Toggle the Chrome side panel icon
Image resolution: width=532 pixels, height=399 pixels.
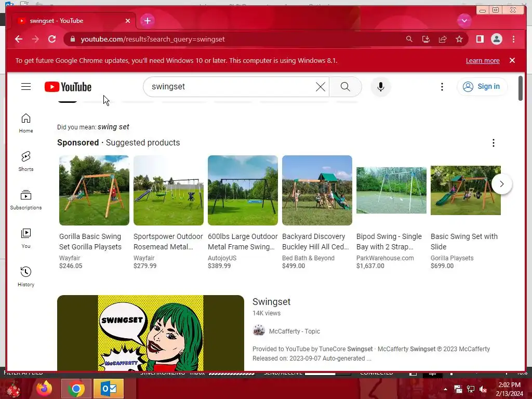point(480,39)
